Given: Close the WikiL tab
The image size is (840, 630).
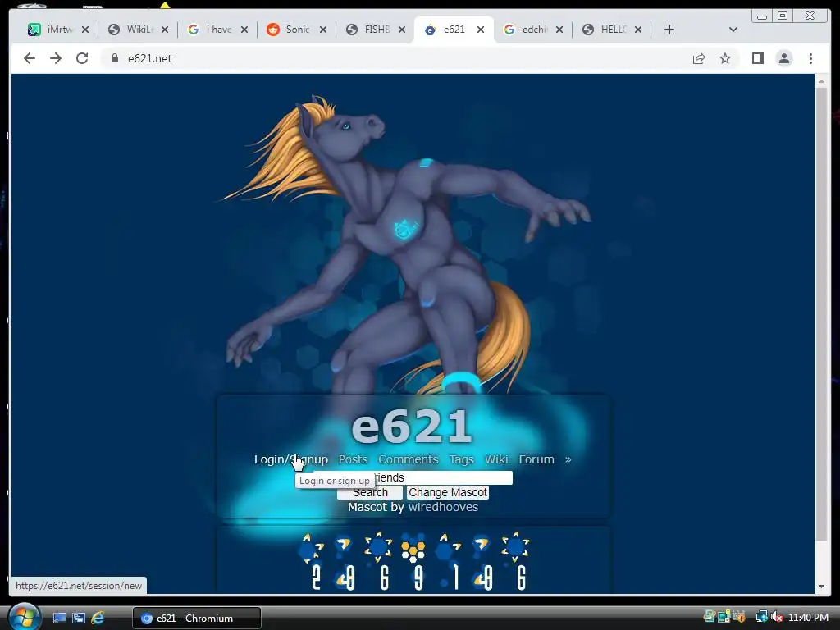Looking at the screenshot, I should 165,30.
